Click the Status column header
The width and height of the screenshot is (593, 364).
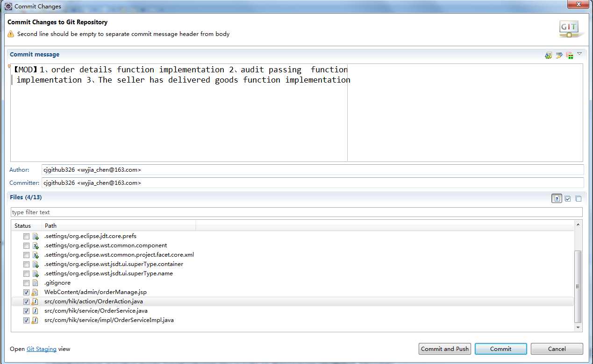coord(27,226)
